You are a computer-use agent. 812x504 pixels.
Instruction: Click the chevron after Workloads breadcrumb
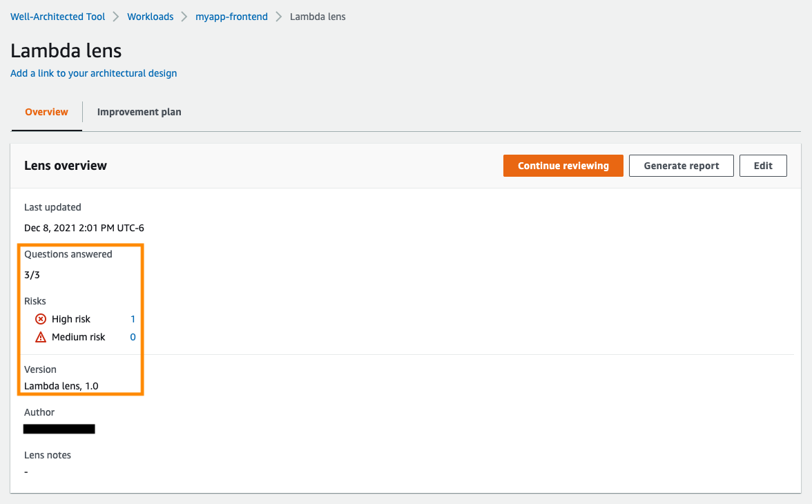[184, 17]
